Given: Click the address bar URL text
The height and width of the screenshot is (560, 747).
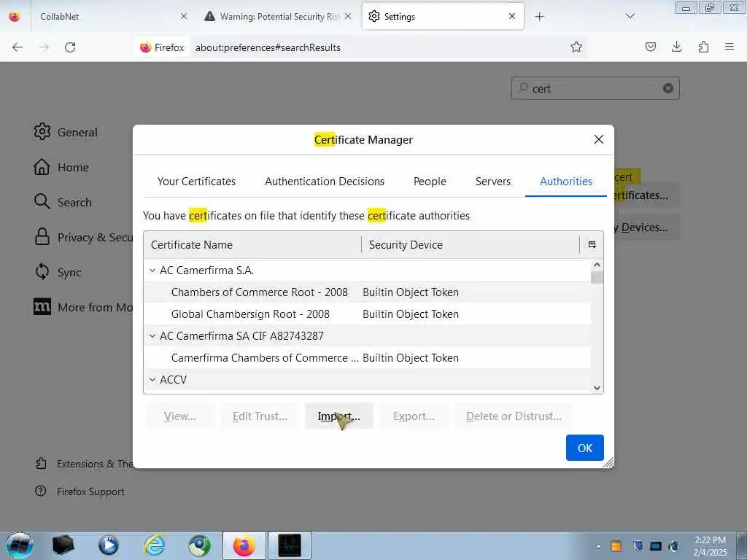Looking at the screenshot, I should 268,47.
